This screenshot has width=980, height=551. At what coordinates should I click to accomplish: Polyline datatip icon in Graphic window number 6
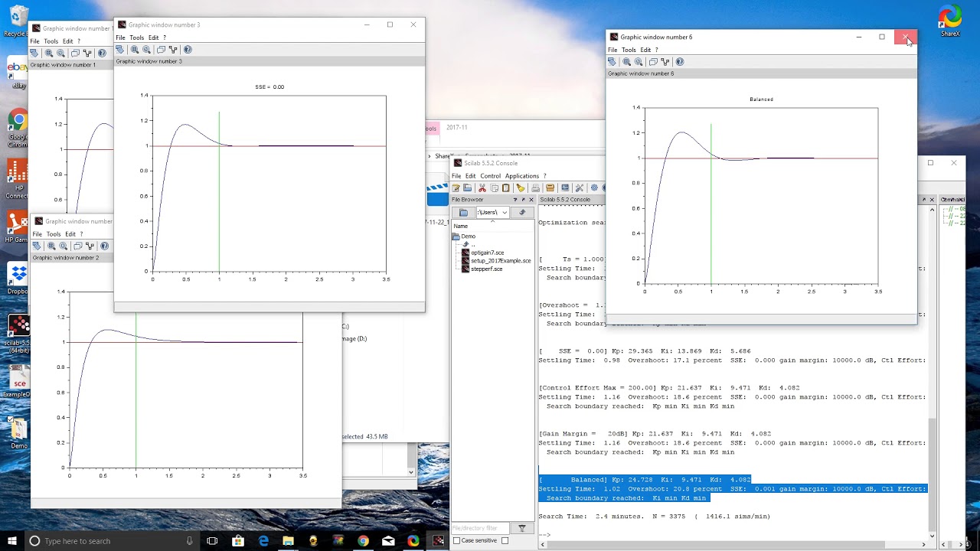(x=665, y=62)
